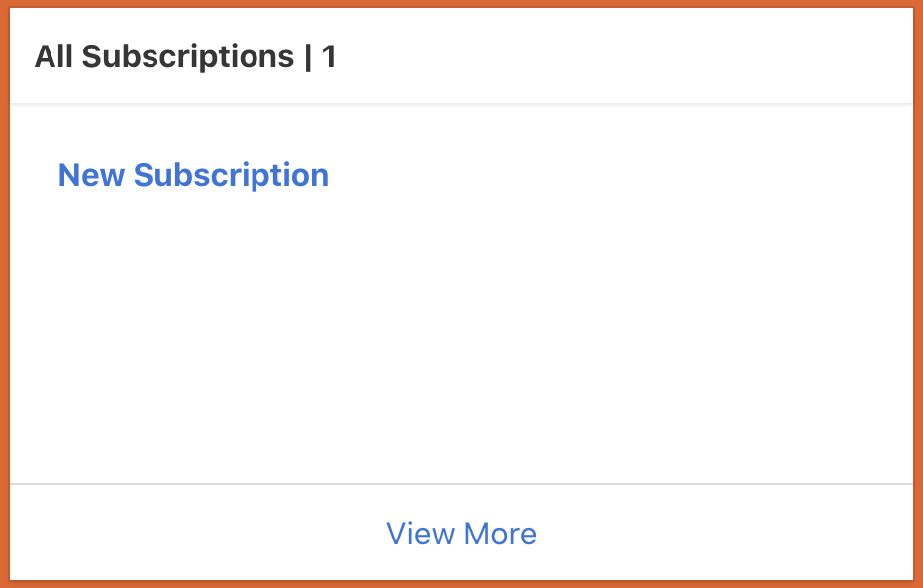Choose the first subscription in the list
Screen dimensions: 923x588
193,175
